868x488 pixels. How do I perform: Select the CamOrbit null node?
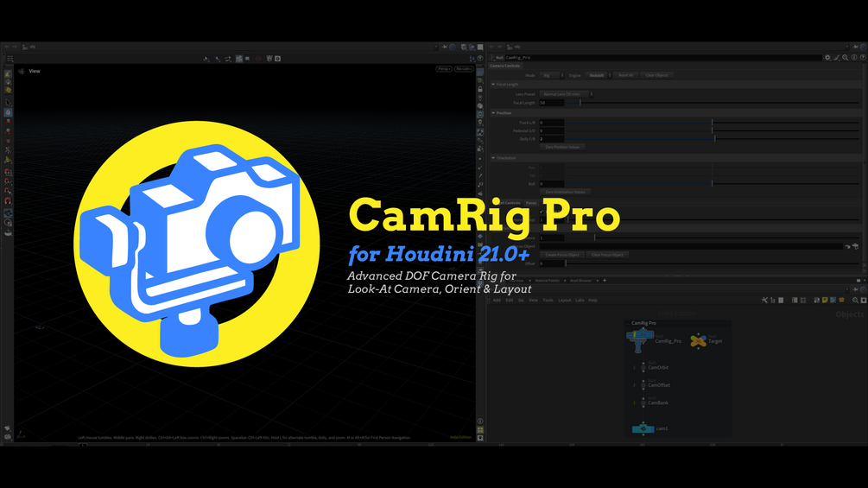643,367
